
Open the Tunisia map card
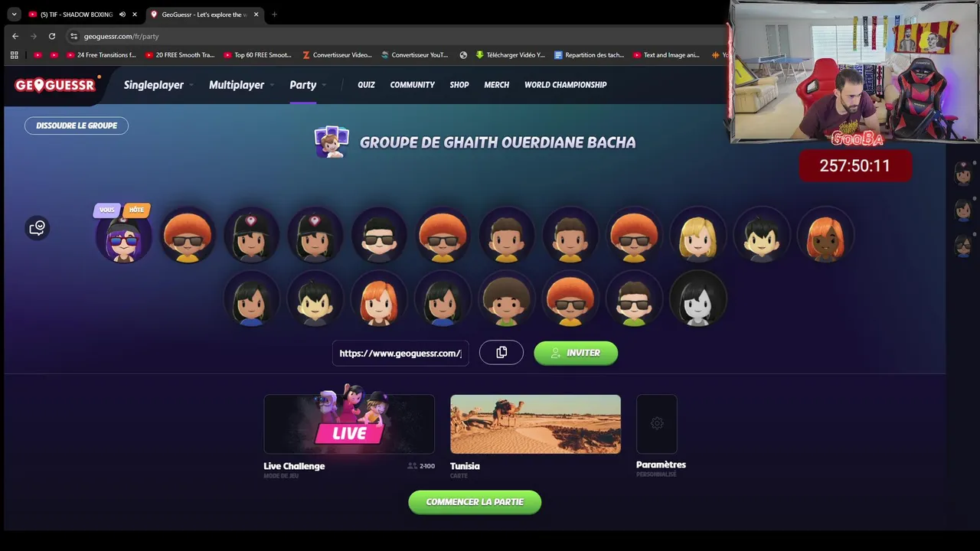(535, 424)
